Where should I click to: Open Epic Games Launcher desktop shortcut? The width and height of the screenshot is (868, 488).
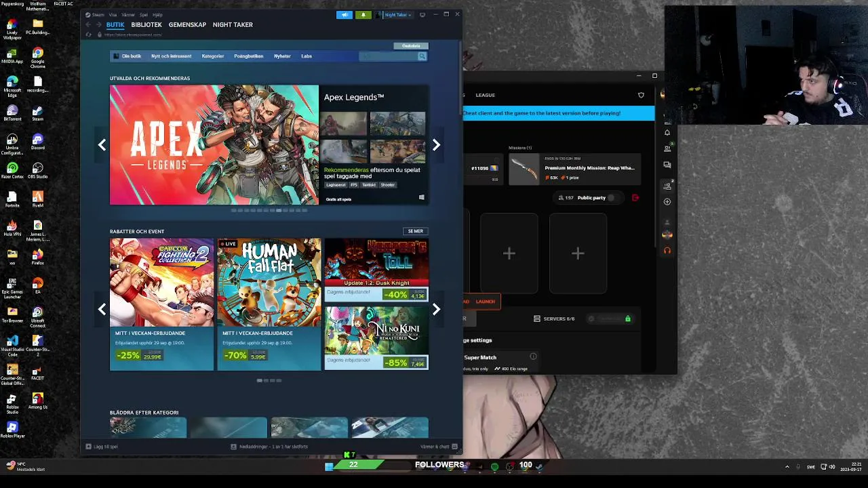tap(12, 288)
